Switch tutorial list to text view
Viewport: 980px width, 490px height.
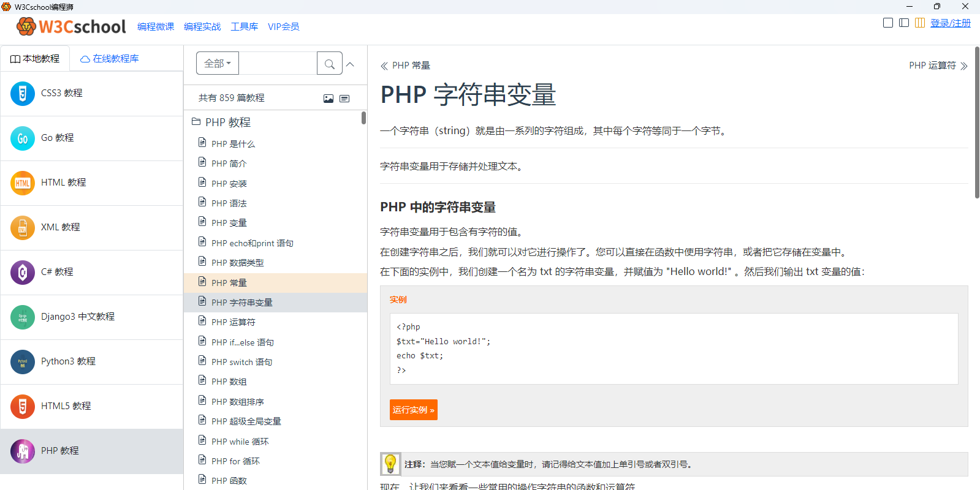click(344, 99)
